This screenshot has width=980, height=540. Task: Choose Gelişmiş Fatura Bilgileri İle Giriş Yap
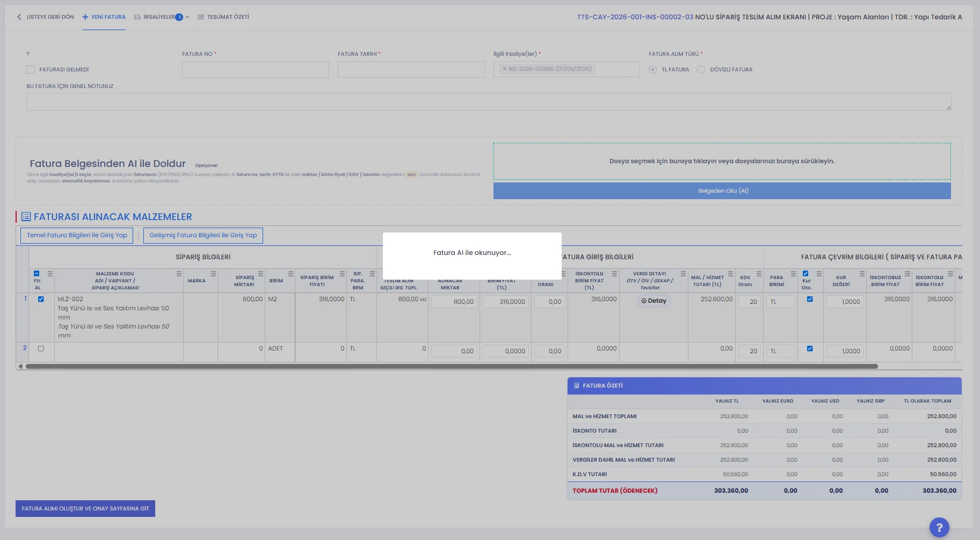(x=203, y=235)
